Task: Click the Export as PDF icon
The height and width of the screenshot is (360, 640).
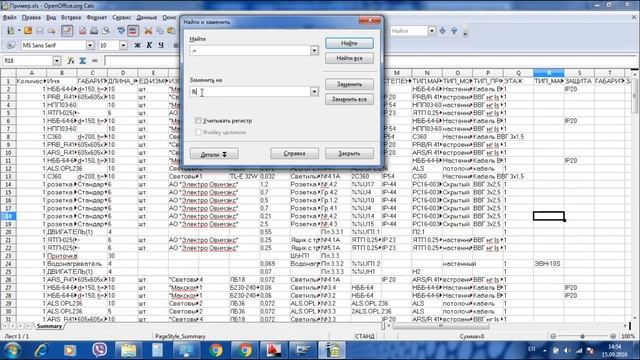Action: point(82,31)
